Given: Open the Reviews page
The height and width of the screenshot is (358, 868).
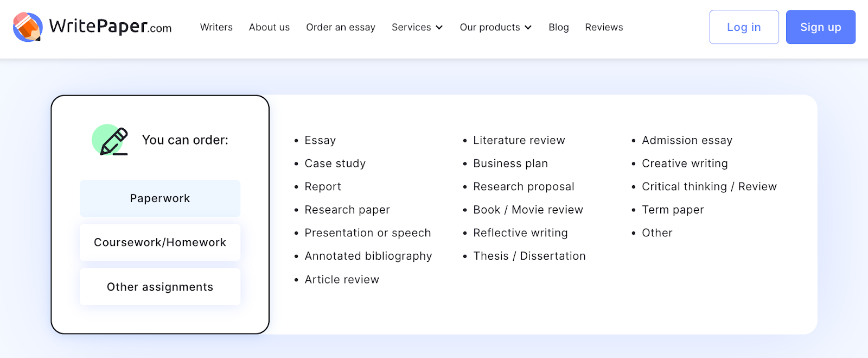Looking at the screenshot, I should point(604,27).
